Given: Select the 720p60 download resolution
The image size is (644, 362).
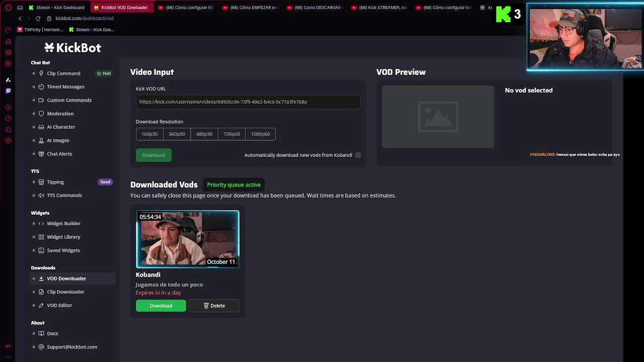Looking at the screenshot, I should tap(231, 134).
